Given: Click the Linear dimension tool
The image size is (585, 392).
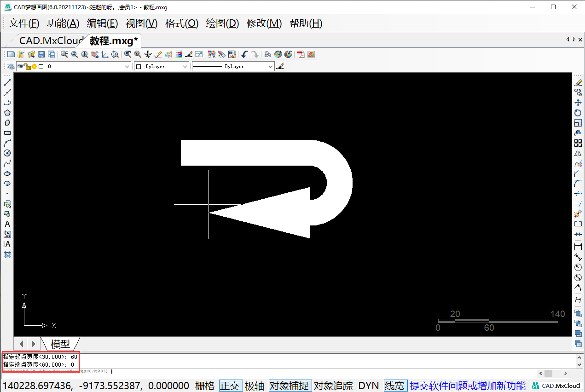Looking at the screenshot, I should tap(578, 247).
